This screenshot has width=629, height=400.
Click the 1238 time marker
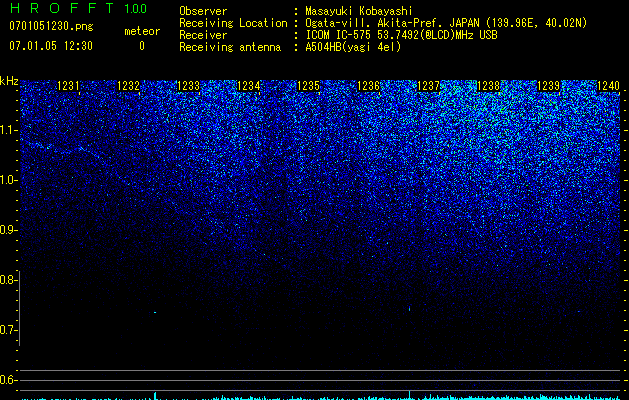pos(488,85)
